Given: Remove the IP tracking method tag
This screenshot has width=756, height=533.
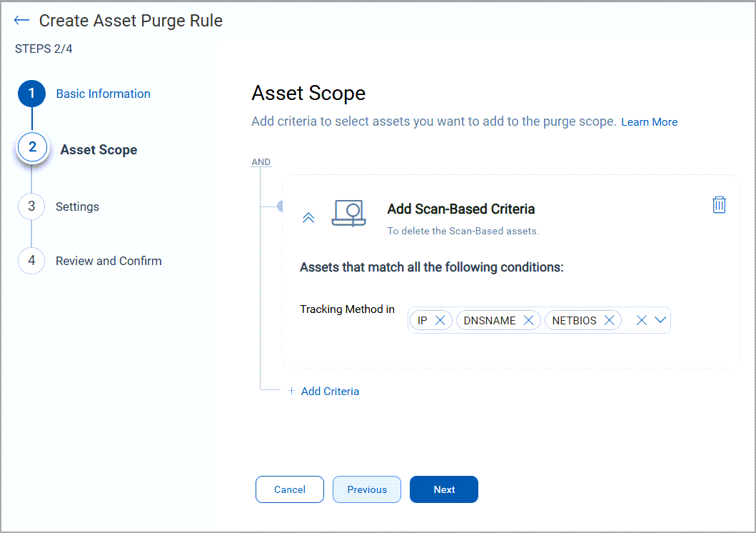Looking at the screenshot, I should tap(440, 320).
